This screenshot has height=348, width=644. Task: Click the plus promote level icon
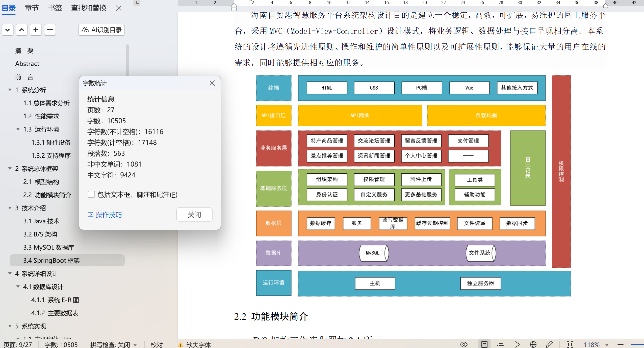tap(36, 30)
